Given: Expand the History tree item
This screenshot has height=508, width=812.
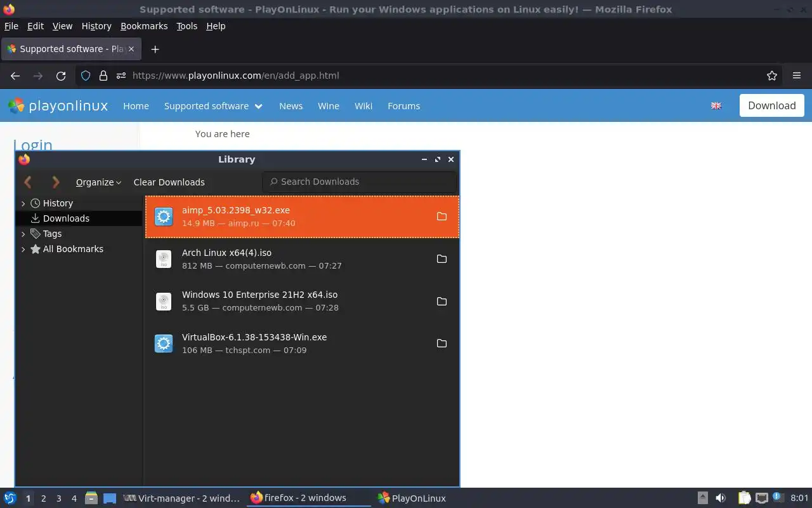Looking at the screenshot, I should pyautogui.click(x=23, y=203).
